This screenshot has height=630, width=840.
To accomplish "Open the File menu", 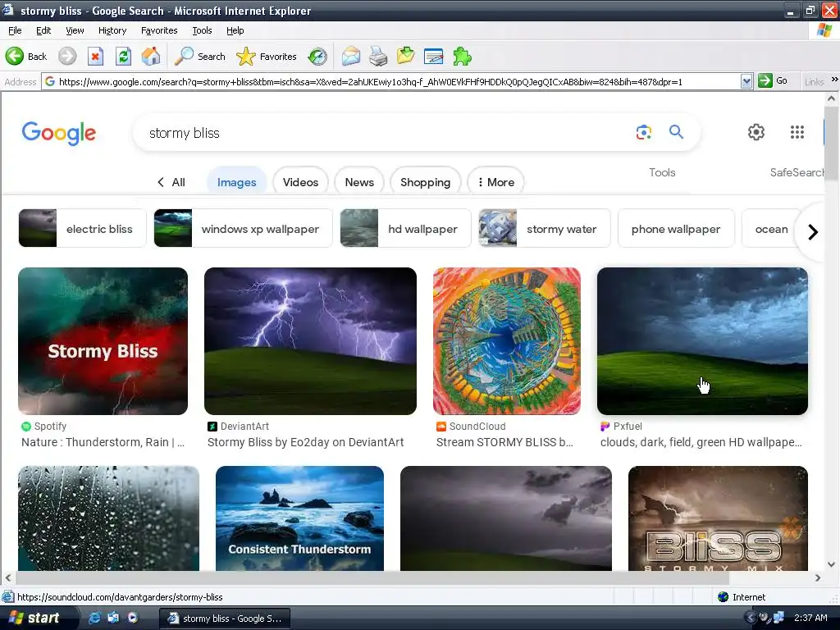I will pos(15,30).
